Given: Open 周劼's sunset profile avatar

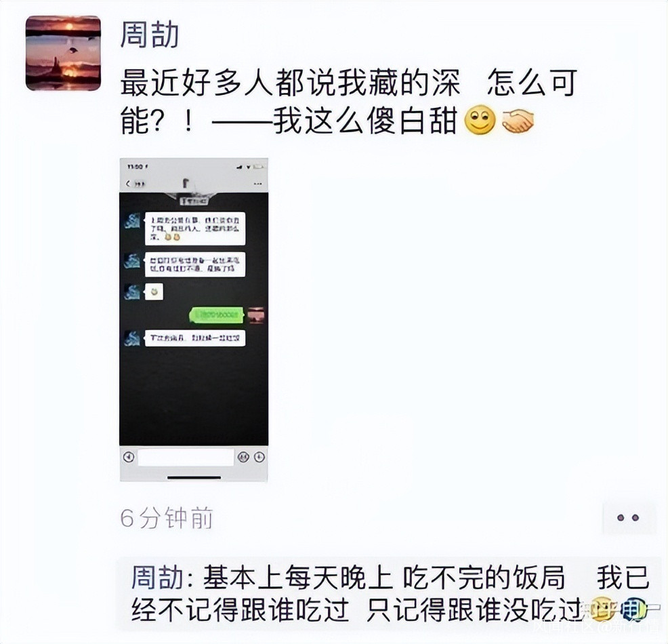Looking at the screenshot, I should coord(64,54).
